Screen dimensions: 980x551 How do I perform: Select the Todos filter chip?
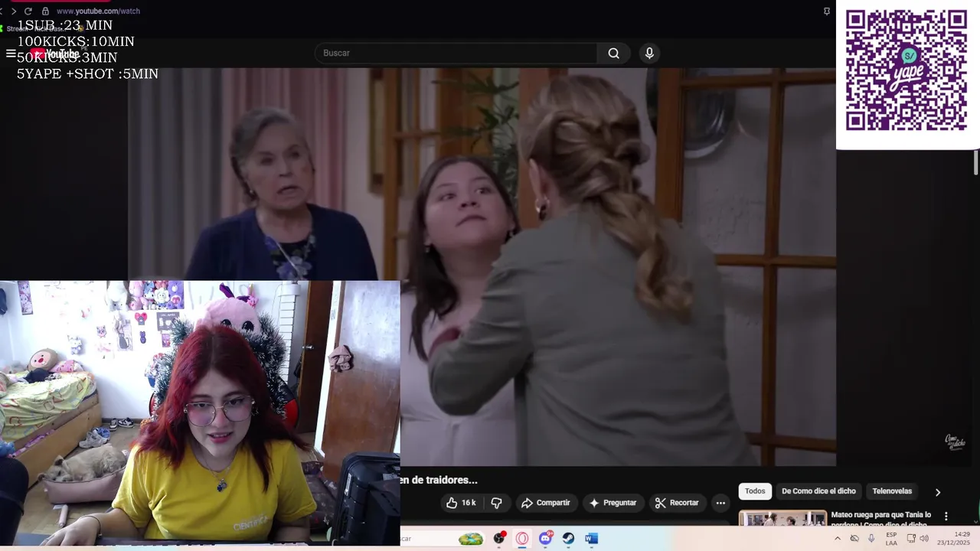point(755,491)
